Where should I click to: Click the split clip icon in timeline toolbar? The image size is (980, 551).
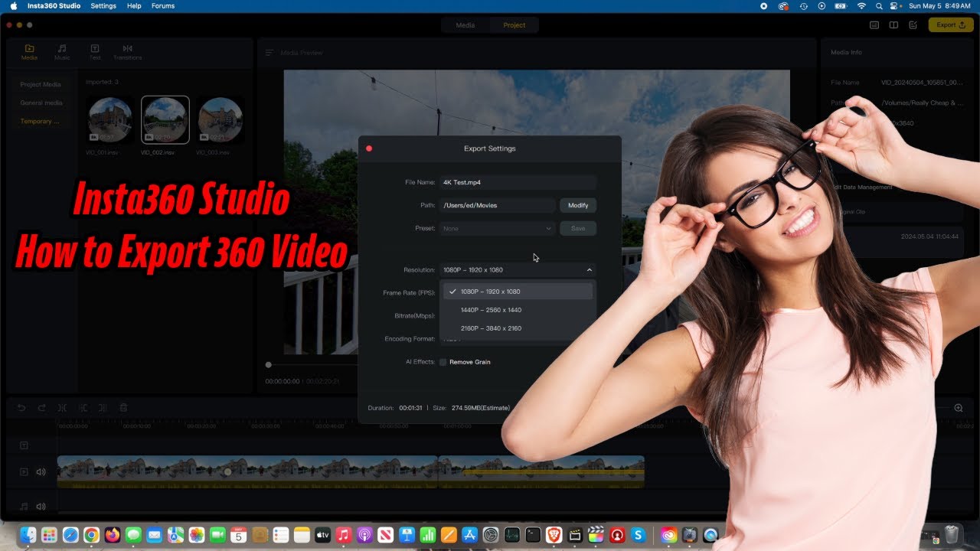click(62, 408)
